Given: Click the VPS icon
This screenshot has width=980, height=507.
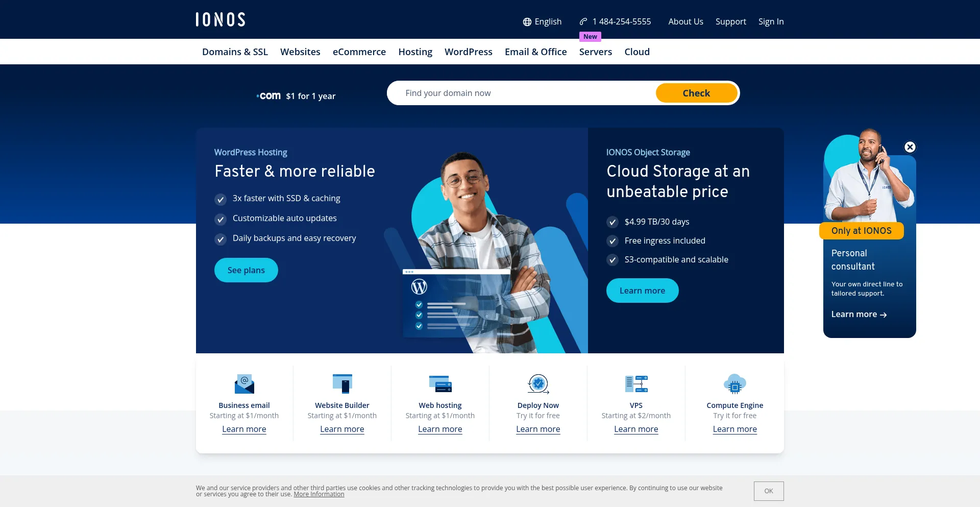Looking at the screenshot, I should click(636, 384).
